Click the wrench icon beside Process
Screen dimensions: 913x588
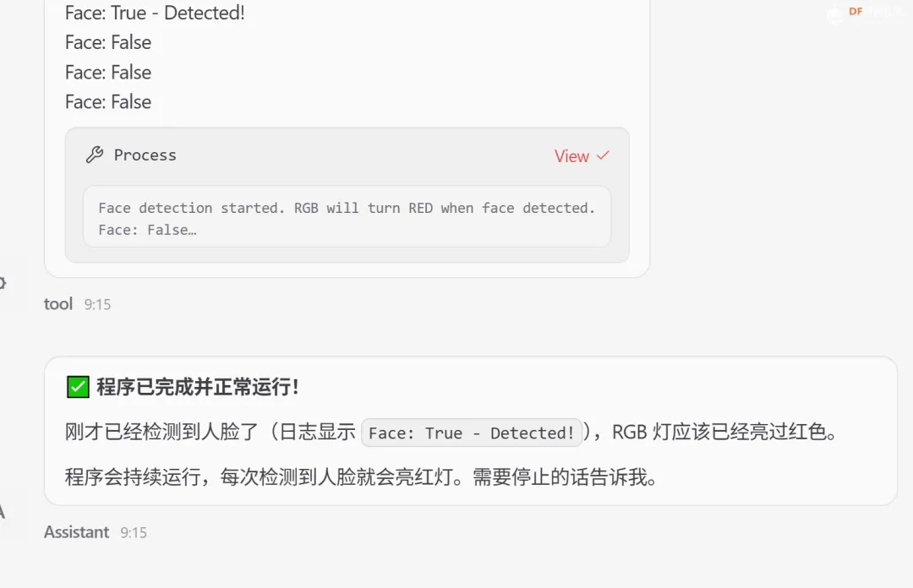(95, 155)
